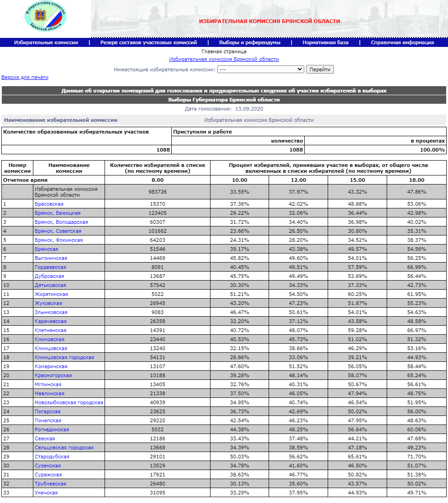Click the voting date 13.09.2020

tap(249, 109)
